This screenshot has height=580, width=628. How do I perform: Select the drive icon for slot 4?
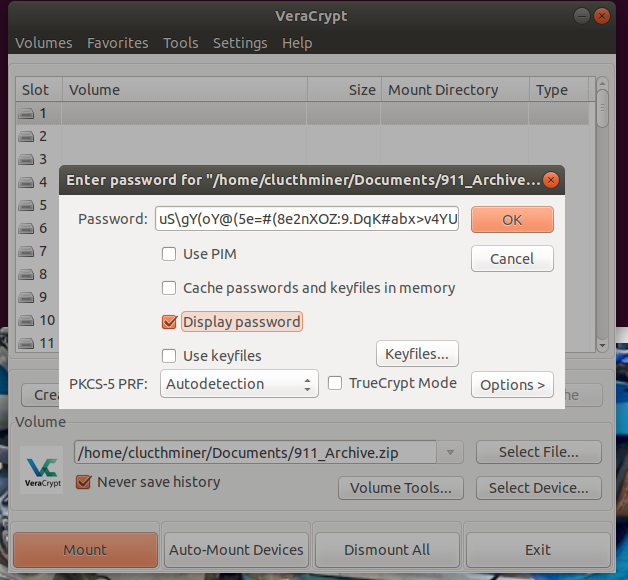(x=26, y=183)
